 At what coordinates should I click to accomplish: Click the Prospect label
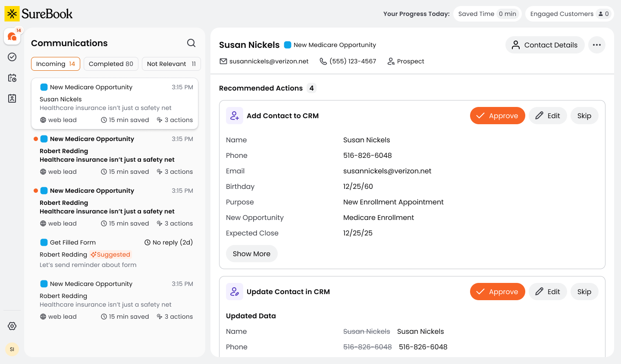pyautogui.click(x=411, y=61)
